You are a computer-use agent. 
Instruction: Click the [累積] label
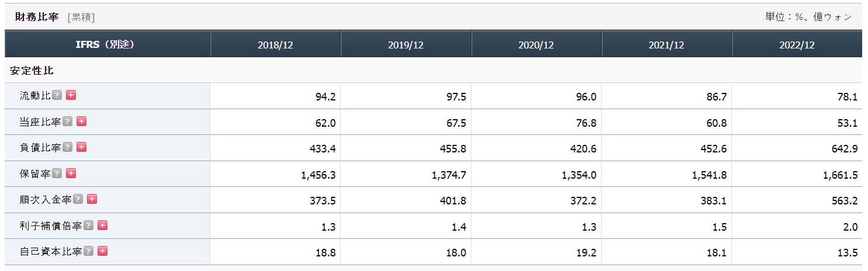click(81, 18)
